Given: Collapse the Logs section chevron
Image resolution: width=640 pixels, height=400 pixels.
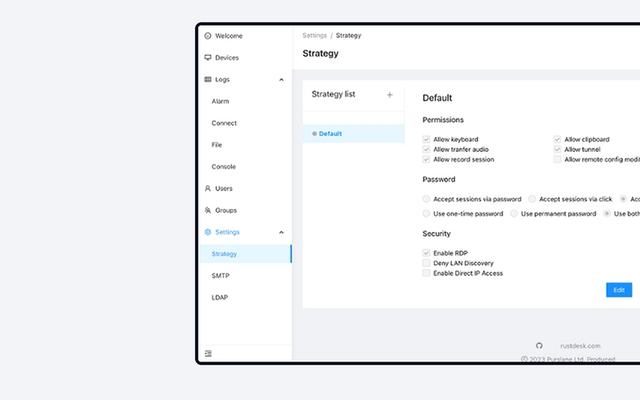Looking at the screenshot, I should click(281, 80).
